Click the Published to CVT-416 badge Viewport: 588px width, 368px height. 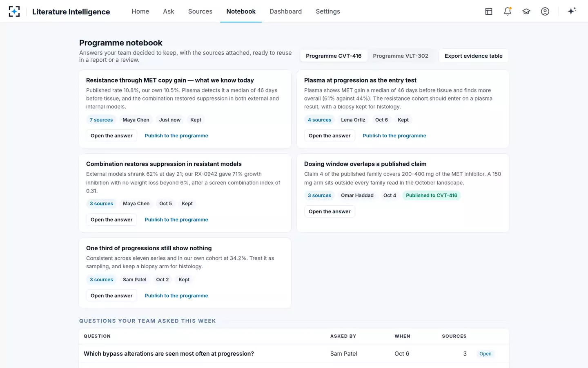432,195
